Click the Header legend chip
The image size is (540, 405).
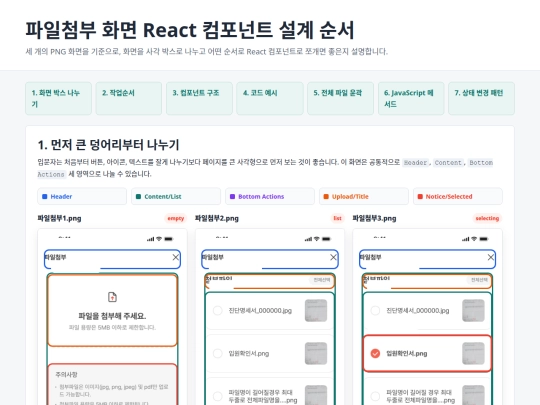[82, 197]
